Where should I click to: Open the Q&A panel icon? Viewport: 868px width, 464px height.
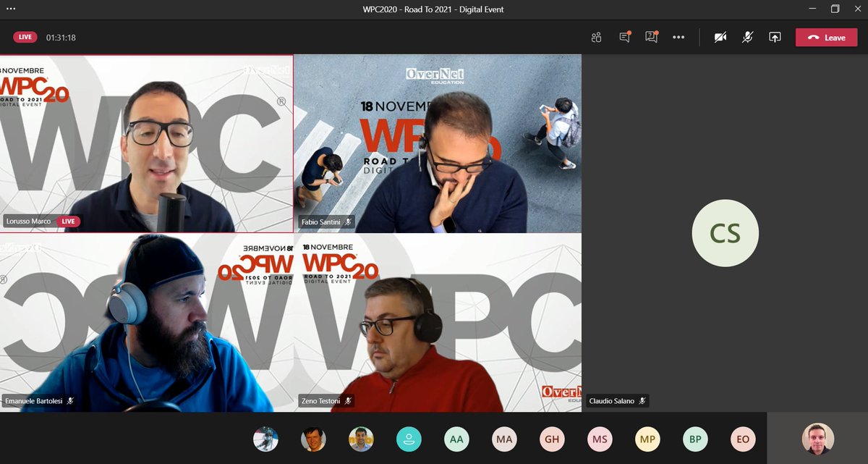click(x=651, y=38)
